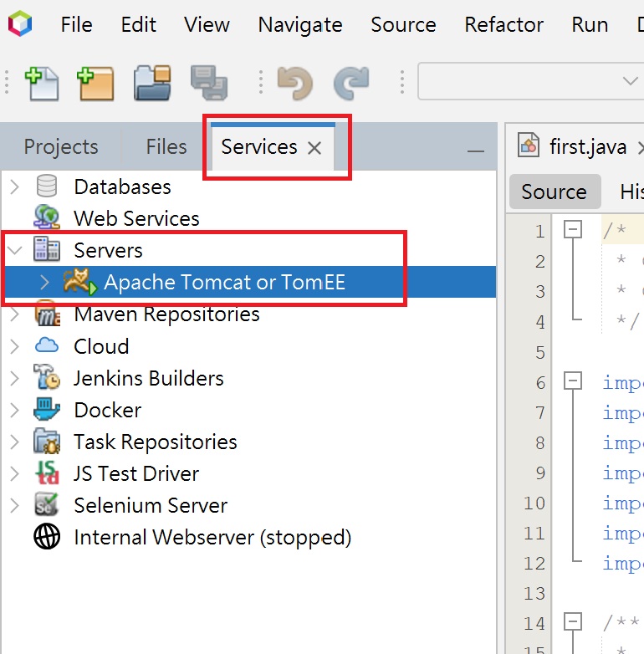Expand the JS Test Driver node

pyautogui.click(x=14, y=473)
